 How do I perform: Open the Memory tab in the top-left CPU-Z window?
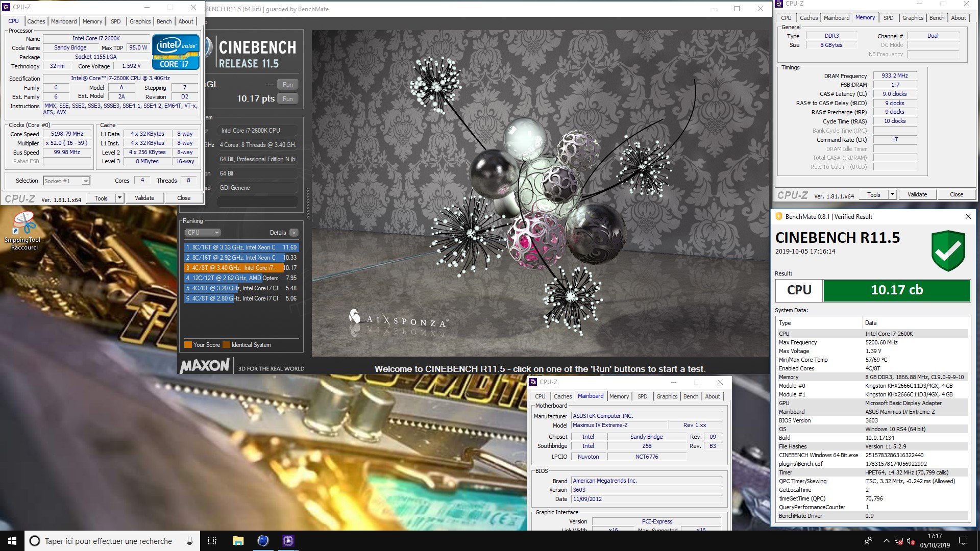[x=92, y=21]
